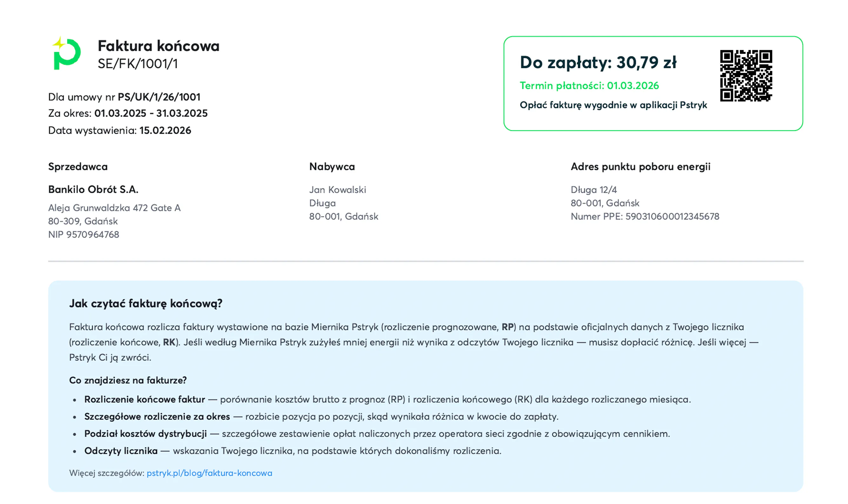The height and width of the screenshot is (504, 848).
Task: Click the billing period 01.03.2025 - 31.03.2025
Action: coord(151,113)
